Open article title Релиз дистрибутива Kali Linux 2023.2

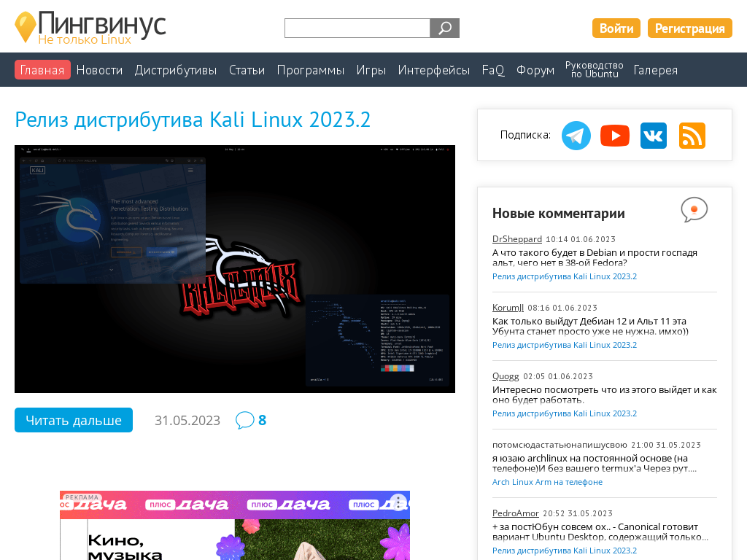[x=193, y=120]
